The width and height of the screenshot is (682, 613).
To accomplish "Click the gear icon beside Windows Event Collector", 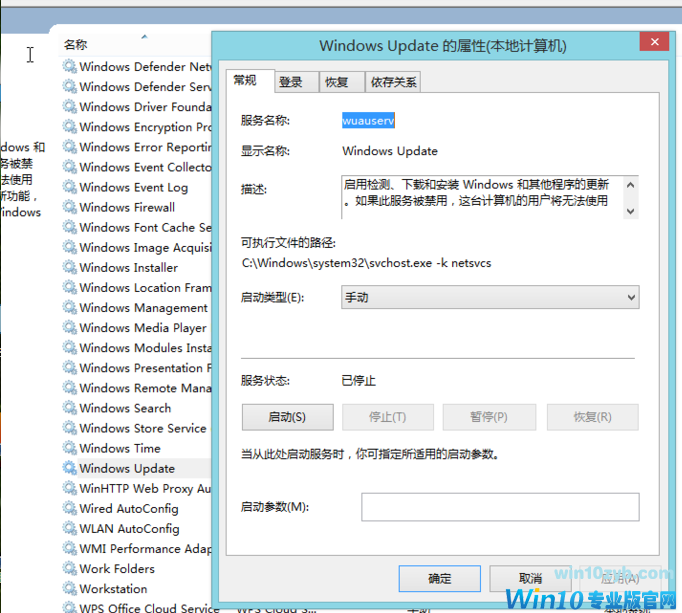I will [x=69, y=167].
